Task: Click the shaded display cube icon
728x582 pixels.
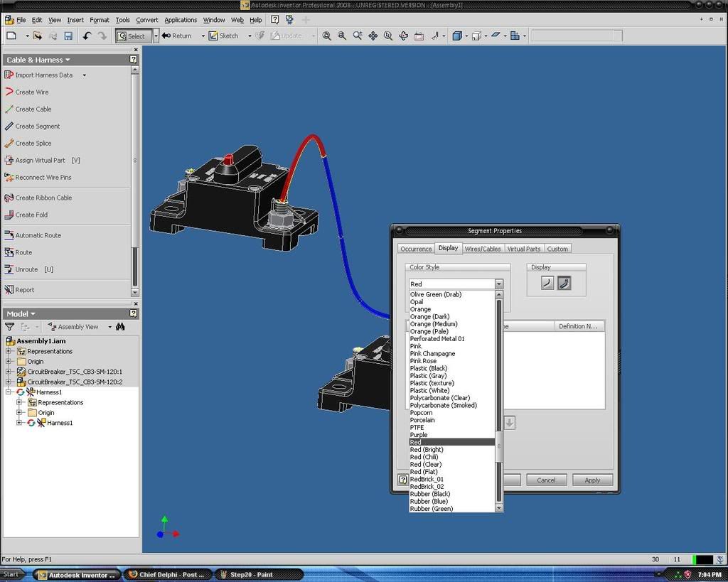Action: click(457, 36)
